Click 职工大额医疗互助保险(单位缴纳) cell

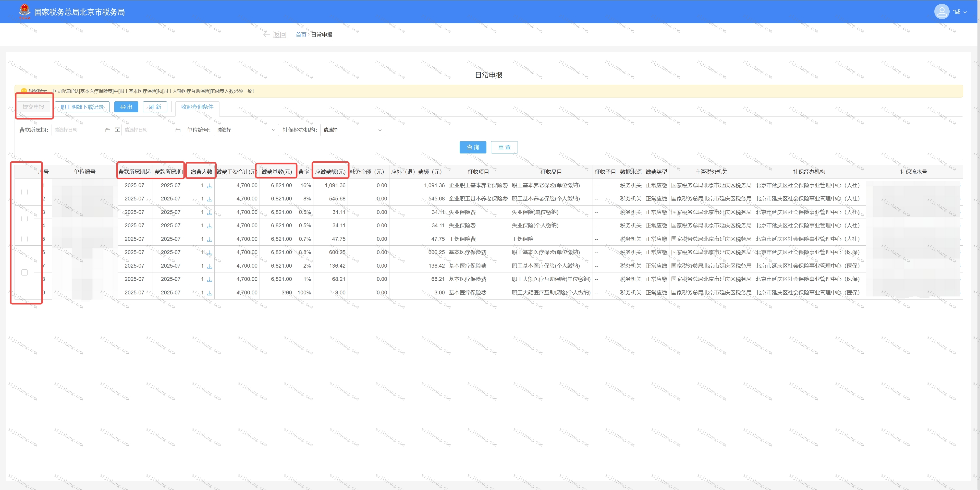coord(551,279)
